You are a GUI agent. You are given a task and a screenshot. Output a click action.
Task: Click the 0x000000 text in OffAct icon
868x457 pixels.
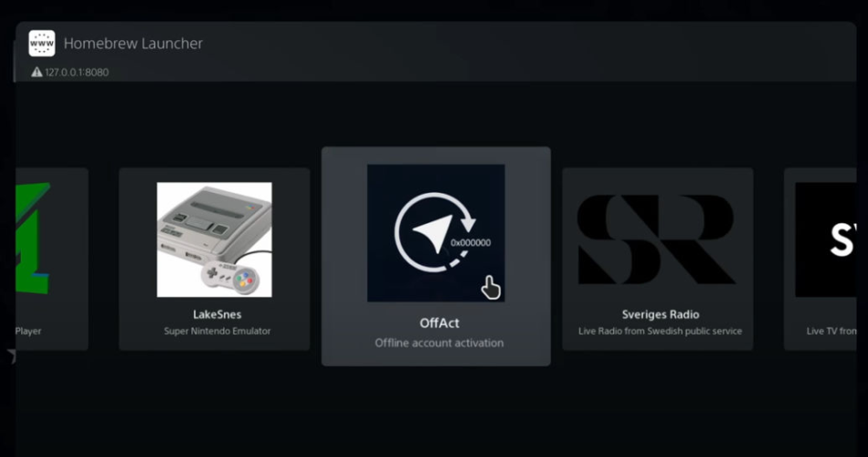tap(471, 242)
